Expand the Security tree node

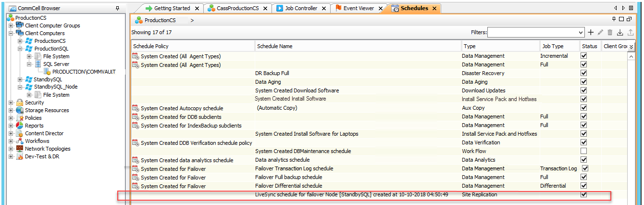click(x=11, y=102)
